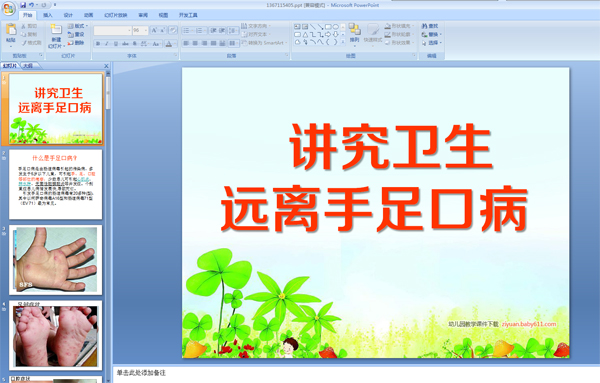600x383 pixels.
Task: Open the font size dropdown showing 96
Action: coord(140,30)
